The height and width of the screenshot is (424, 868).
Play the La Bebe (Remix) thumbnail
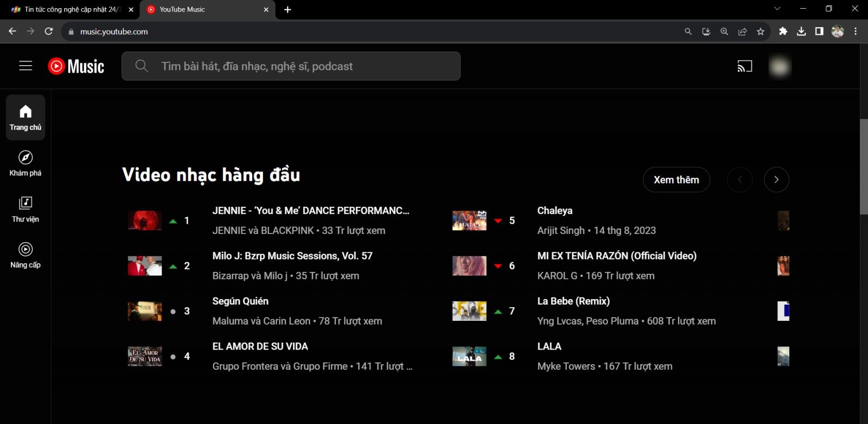[469, 311]
